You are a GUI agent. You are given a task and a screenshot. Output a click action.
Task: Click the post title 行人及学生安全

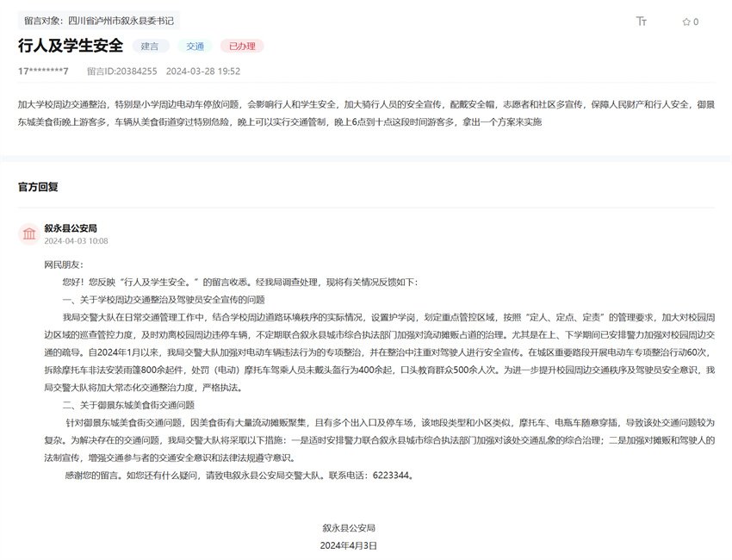pos(71,45)
